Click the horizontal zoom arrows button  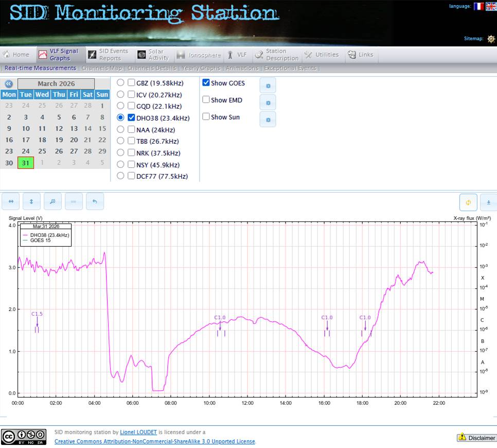pos(11,201)
